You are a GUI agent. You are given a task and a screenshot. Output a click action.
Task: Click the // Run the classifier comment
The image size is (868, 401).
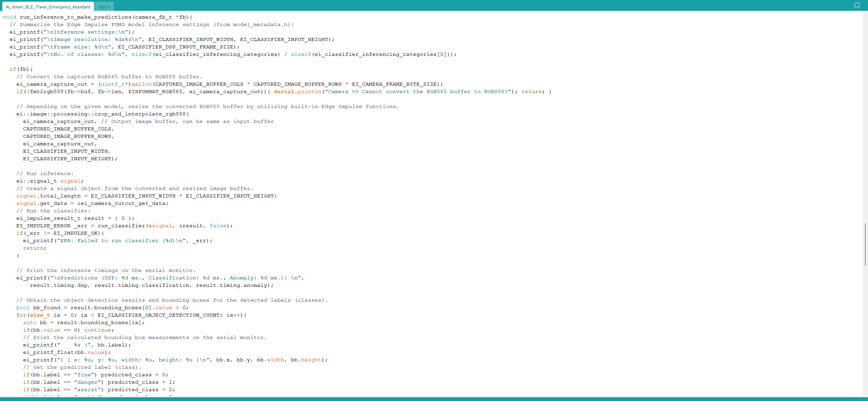click(x=53, y=211)
